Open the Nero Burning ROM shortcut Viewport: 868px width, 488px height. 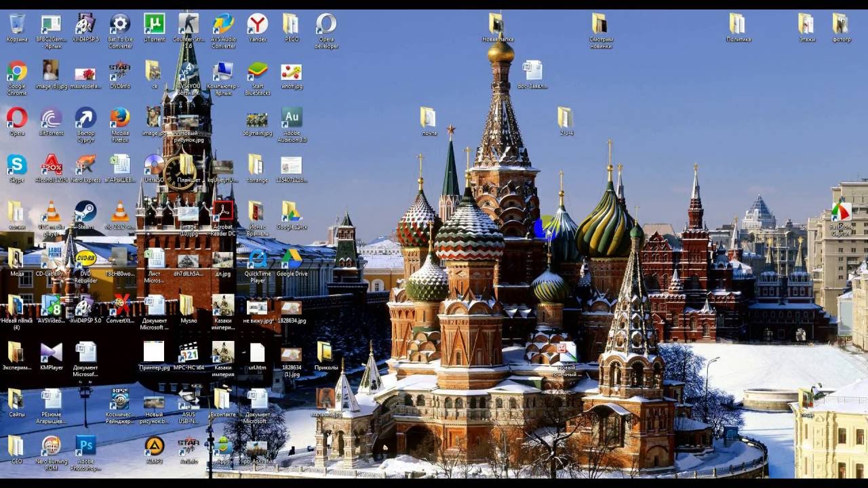click(x=52, y=445)
